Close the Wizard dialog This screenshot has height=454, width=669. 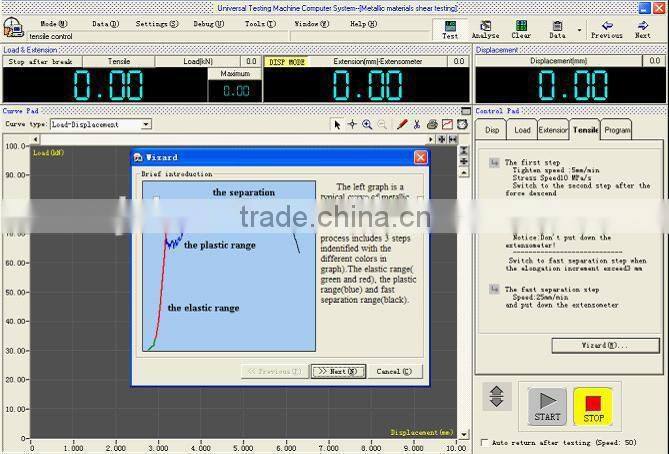tap(420, 157)
